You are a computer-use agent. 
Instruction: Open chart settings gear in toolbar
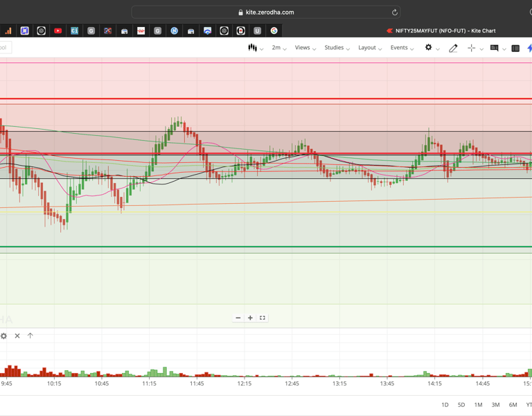(429, 48)
